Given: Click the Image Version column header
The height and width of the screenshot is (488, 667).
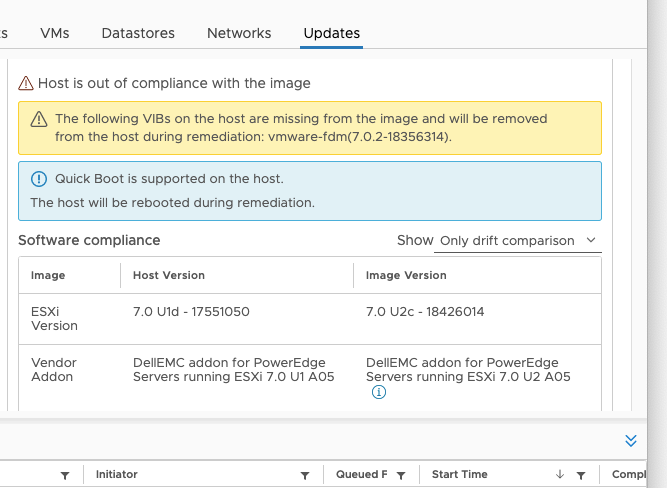Looking at the screenshot, I should 406,275.
